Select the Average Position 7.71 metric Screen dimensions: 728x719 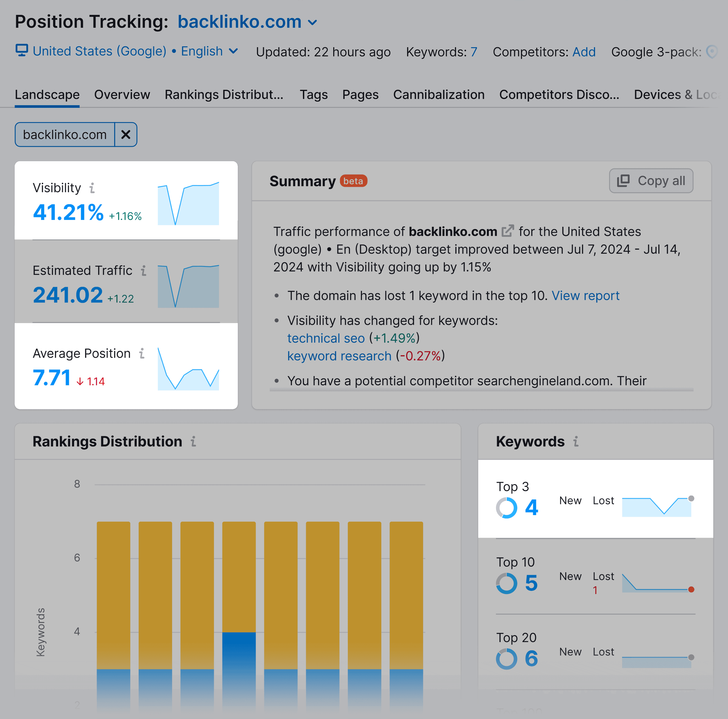[x=52, y=377]
